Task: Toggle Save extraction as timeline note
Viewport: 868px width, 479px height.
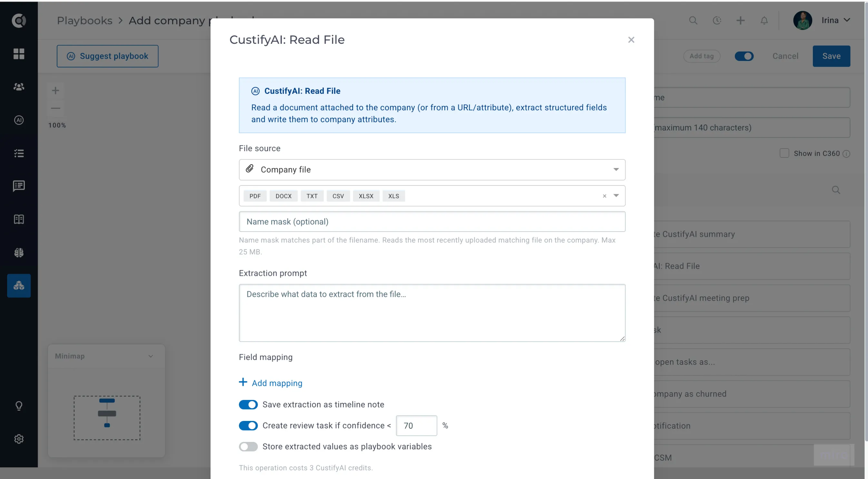Action: click(x=248, y=404)
